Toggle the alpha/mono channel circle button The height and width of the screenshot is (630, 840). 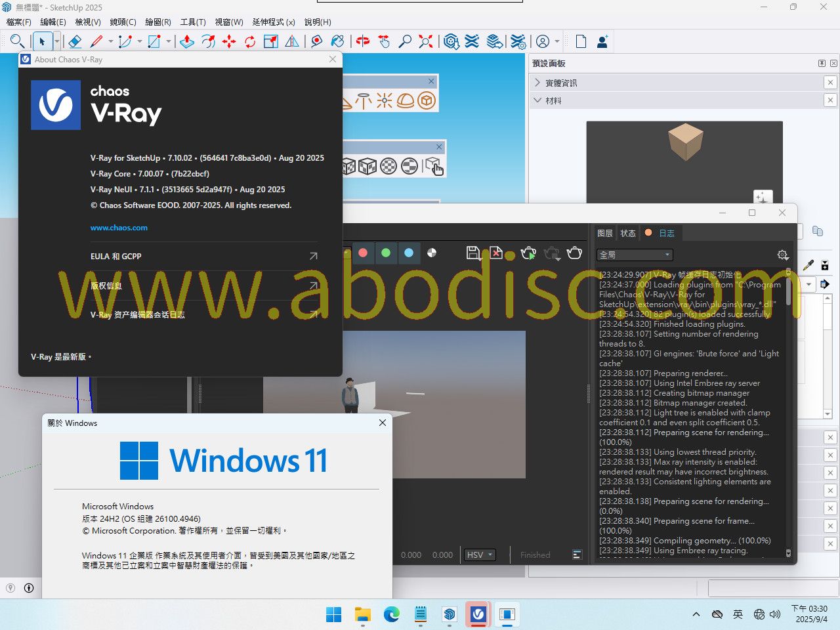(x=432, y=253)
